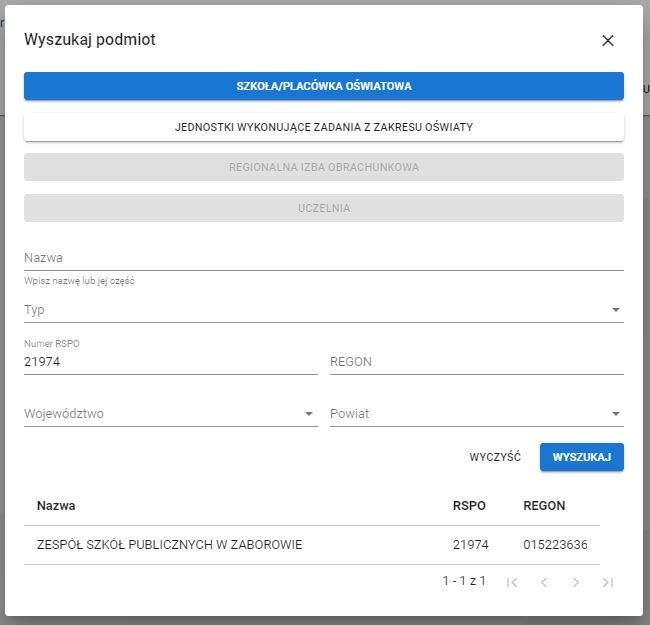Open the Powiat dropdown list

(x=476, y=414)
